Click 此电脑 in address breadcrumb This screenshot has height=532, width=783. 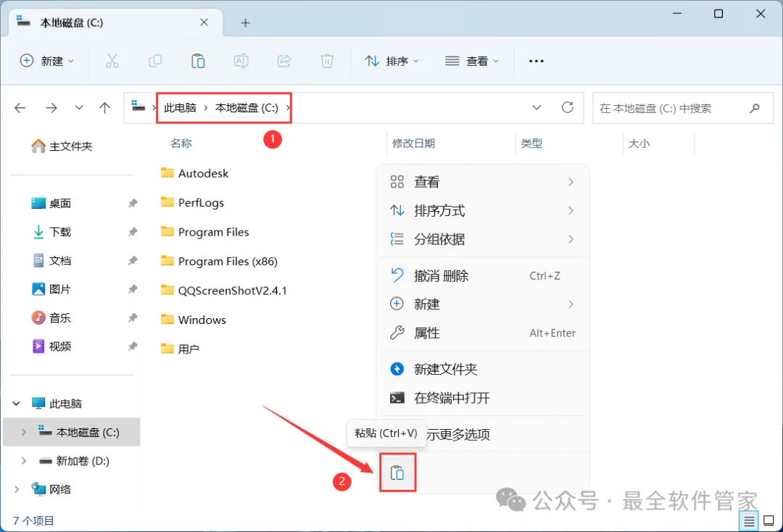coord(181,108)
